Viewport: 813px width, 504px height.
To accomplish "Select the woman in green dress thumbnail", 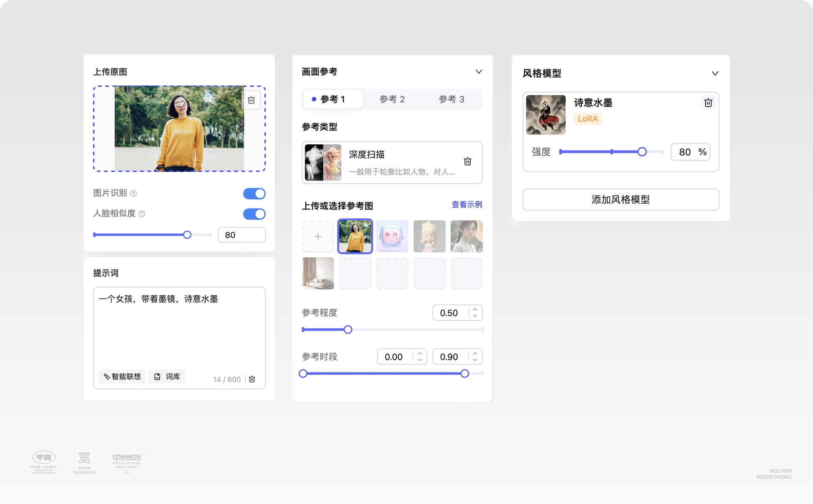I will (466, 237).
